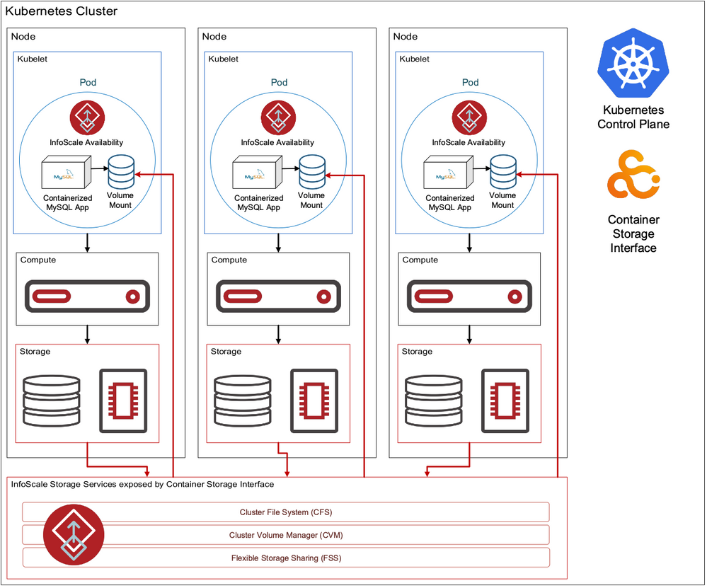
Task: Click the Compute server icon in the left node
Action: tap(87, 296)
